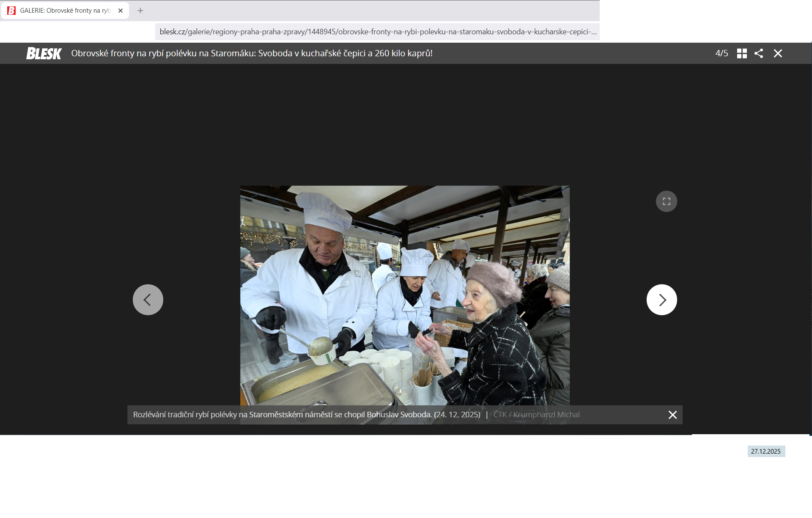Go back to the previous gallery photo
The width and height of the screenshot is (812, 518).
point(148,300)
